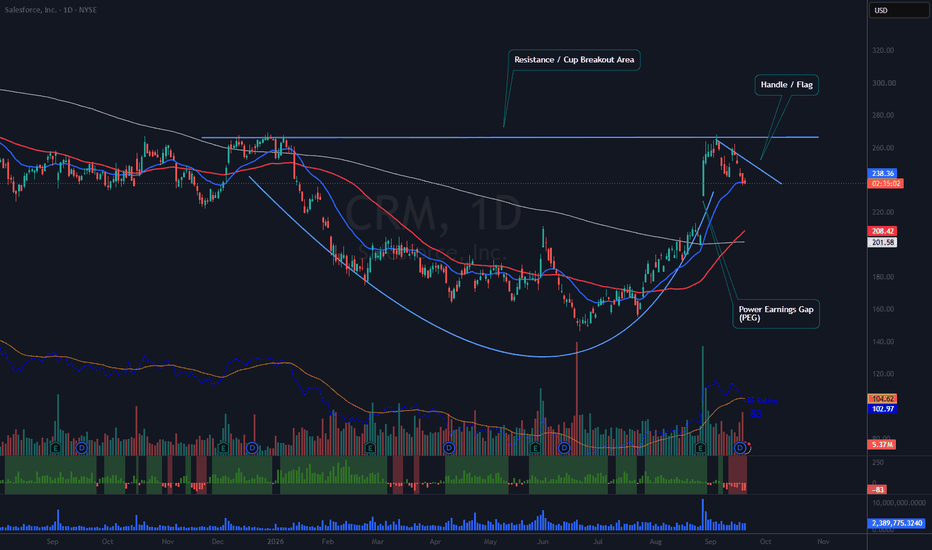Image resolution: width=932 pixels, height=550 pixels.
Task: Click the red 208.42 moving average label
Action: pos(883,231)
